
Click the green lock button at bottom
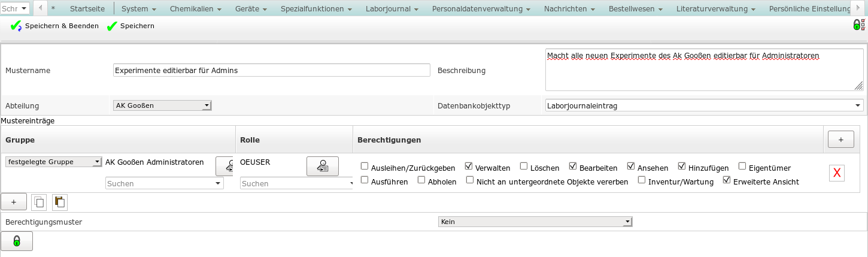point(17,241)
